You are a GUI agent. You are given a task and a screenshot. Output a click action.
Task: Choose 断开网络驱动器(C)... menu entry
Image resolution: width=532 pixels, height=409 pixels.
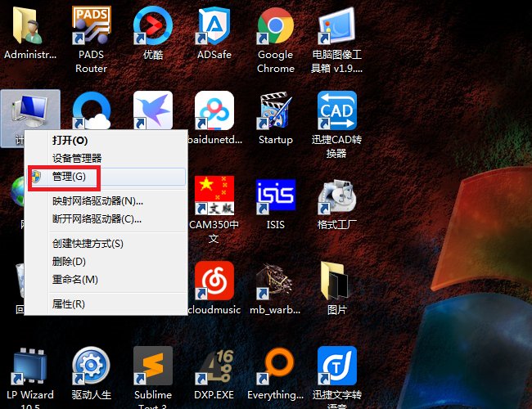(x=106, y=218)
